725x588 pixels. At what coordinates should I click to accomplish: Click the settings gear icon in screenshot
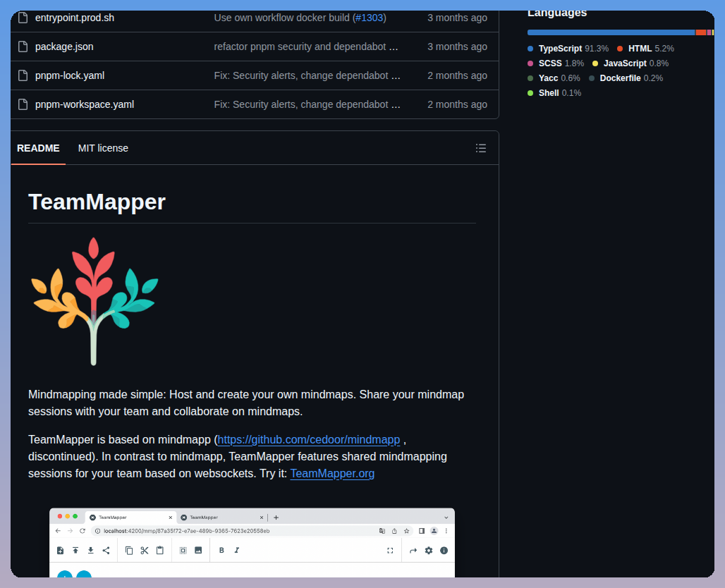[x=429, y=551]
